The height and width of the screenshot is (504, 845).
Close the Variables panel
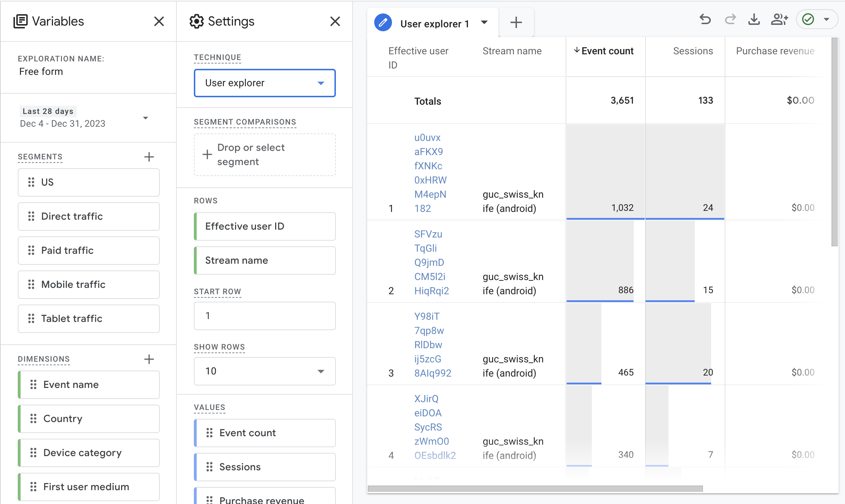159,21
